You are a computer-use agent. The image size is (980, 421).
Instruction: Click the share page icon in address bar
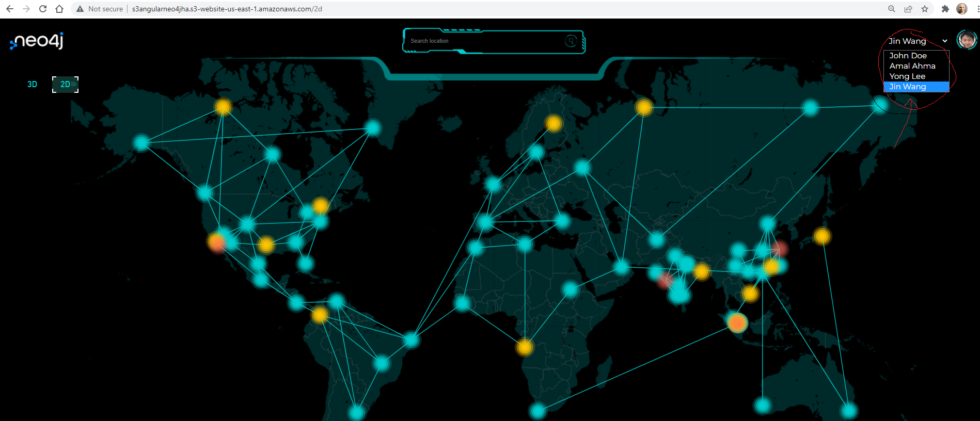(x=908, y=9)
